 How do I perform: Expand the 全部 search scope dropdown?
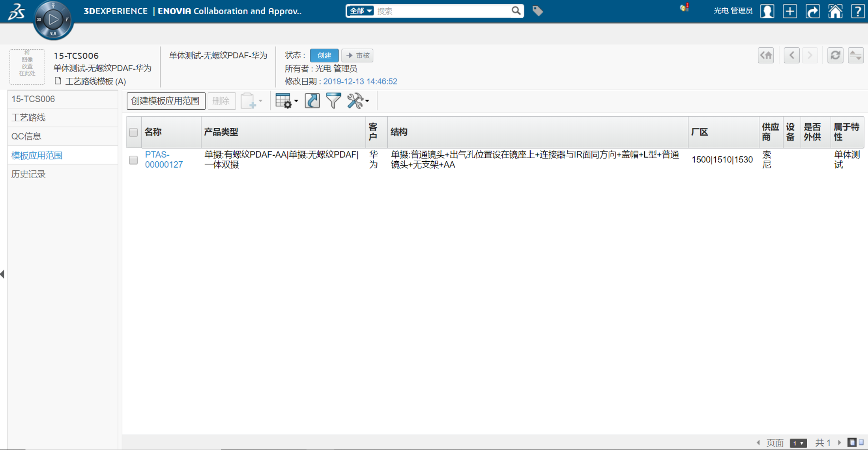(x=360, y=11)
